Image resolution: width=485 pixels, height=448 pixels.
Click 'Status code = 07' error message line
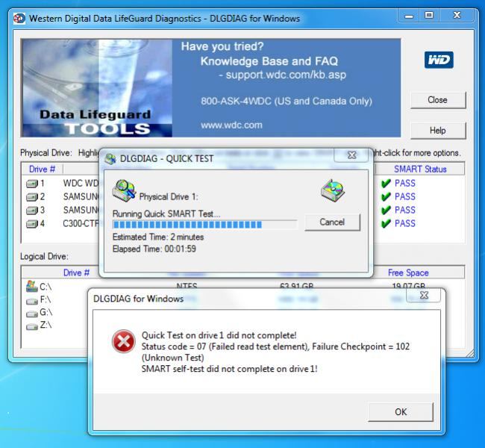click(275, 346)
